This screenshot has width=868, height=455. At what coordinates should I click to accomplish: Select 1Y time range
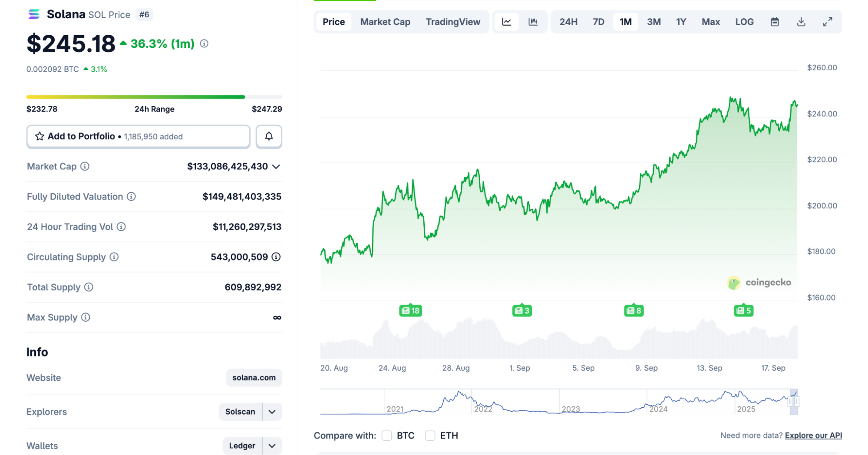click(681, 22)
